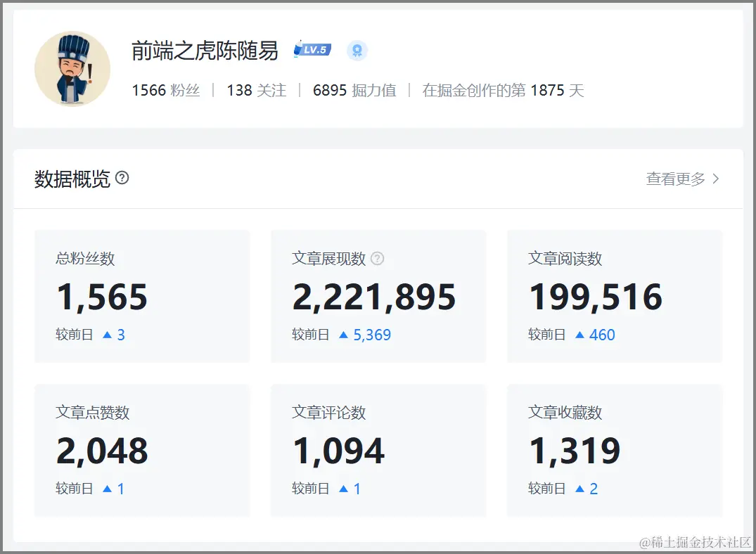Viewport: 756px width, 554px height.
Task: Click increase value 2 under 文章收藏数
Action: tap(594, 489)
